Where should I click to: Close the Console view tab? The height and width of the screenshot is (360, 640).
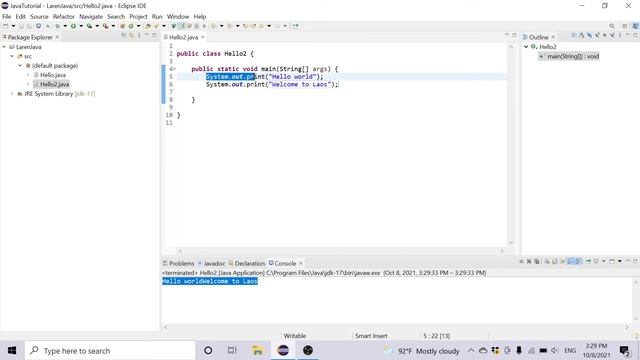point(301,263)
